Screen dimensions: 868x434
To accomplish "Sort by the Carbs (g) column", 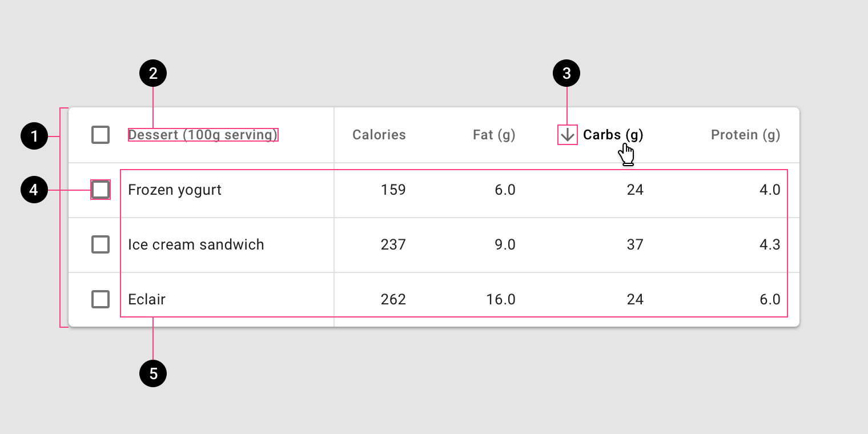I will pos(612,135).
